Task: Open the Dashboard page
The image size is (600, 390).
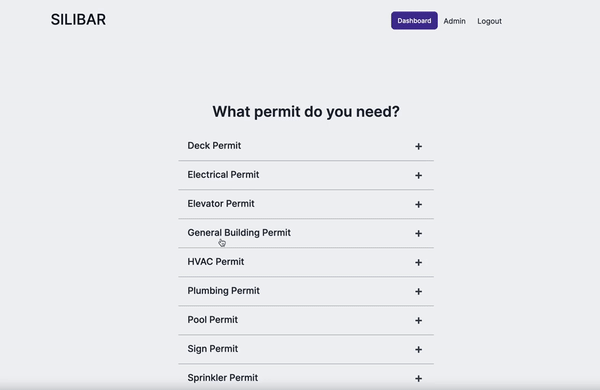Action: (x=414, y=21)
